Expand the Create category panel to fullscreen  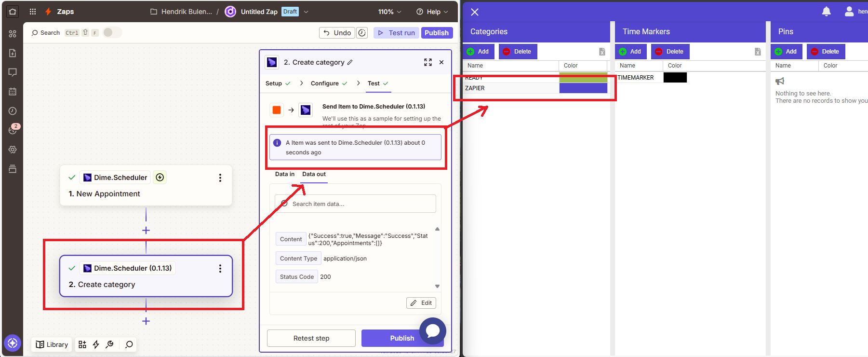[427, 62]
